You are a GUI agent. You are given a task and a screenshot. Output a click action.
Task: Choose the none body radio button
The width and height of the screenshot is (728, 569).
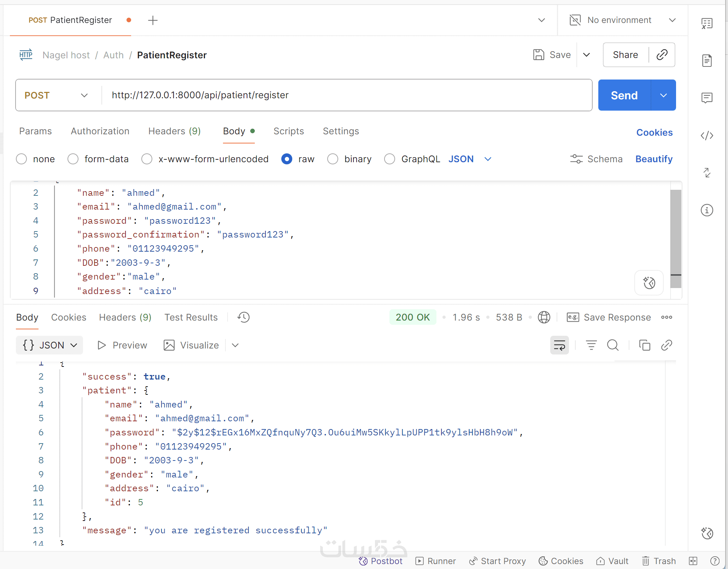pos(22,159)
